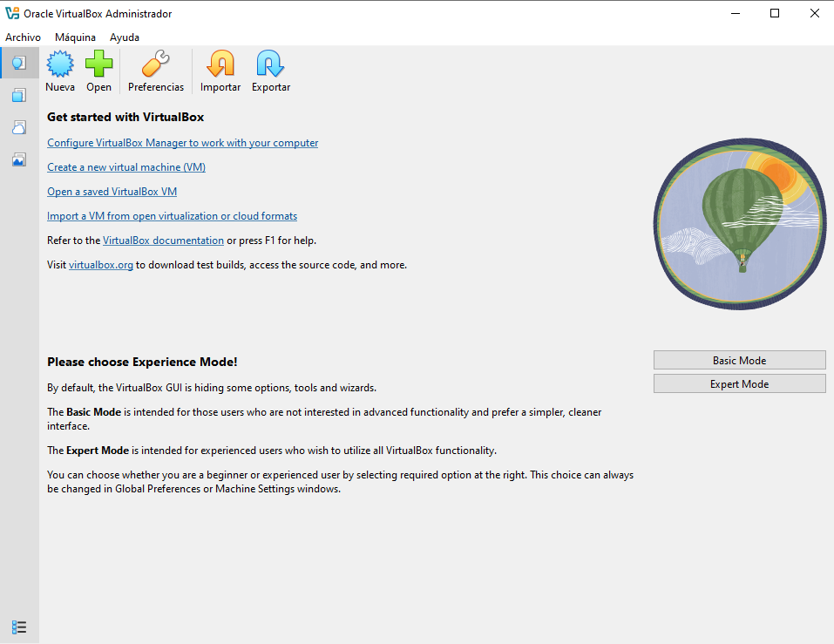
Task: Select the second left sidebar icon (stacked squares)
Action: [19, 95]
